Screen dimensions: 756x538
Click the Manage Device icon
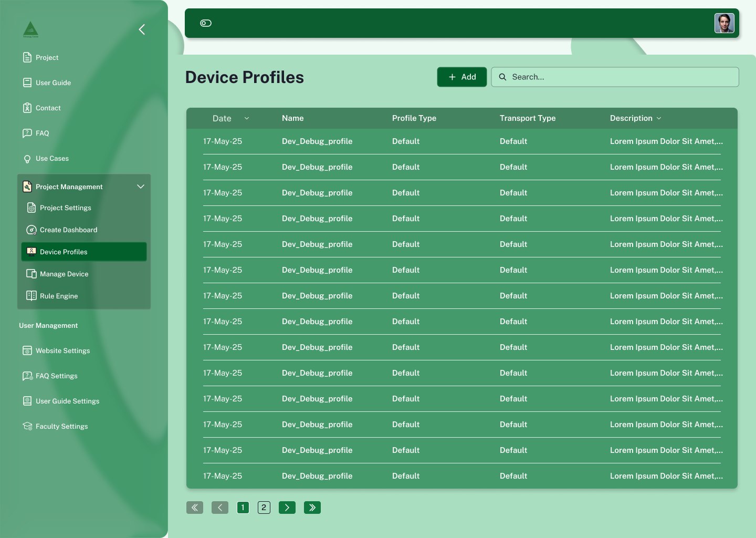[31, 274]
